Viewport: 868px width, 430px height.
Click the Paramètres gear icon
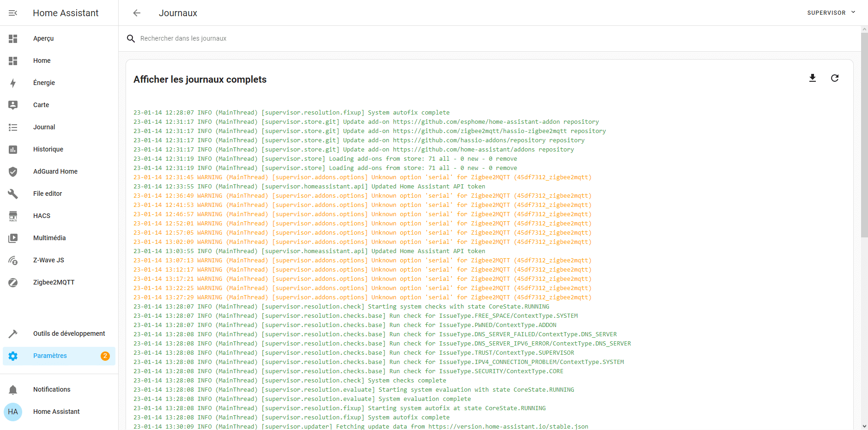pos(13,356)
